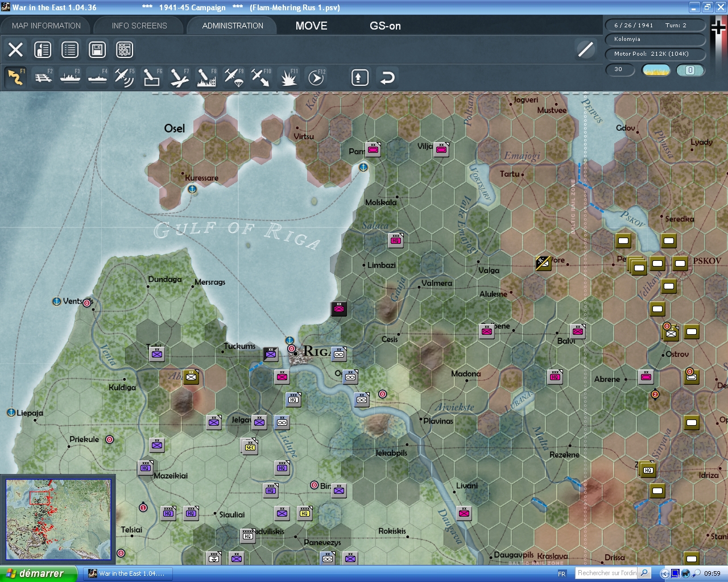Select F11 explosion mode icon
The height and width of the screenshot is (582, 728).
[288, 77]
